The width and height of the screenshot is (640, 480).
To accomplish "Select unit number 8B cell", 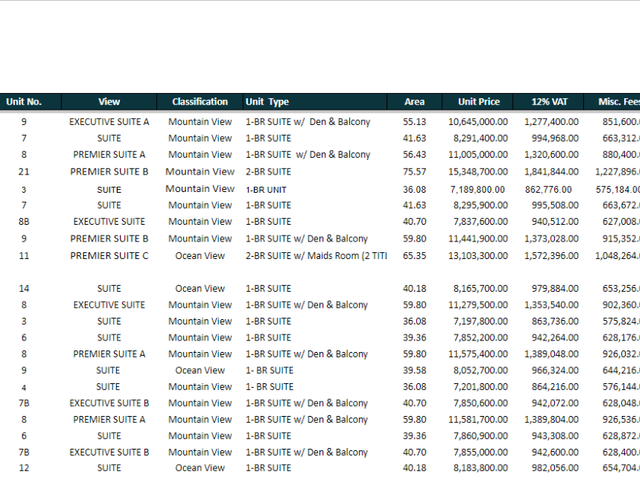I will coord(24,222).
